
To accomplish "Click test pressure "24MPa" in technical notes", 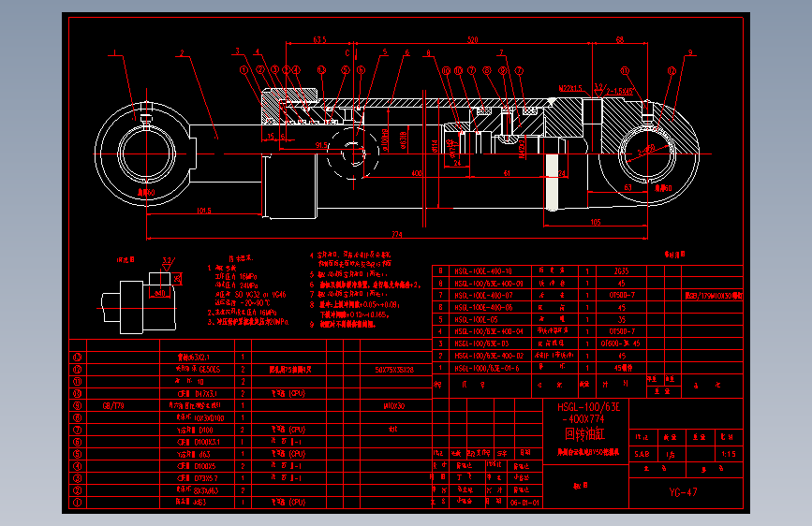I will (248, 285).
